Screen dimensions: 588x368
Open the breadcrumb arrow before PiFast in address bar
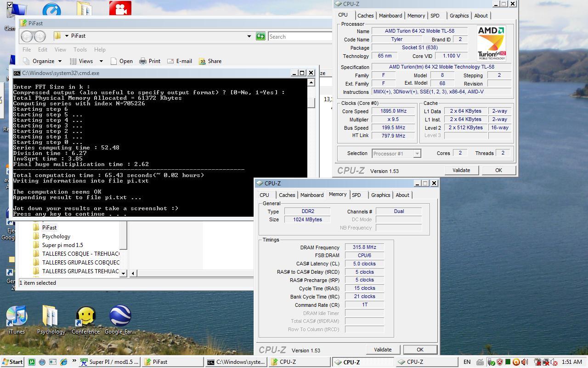[x=67, y=36]
